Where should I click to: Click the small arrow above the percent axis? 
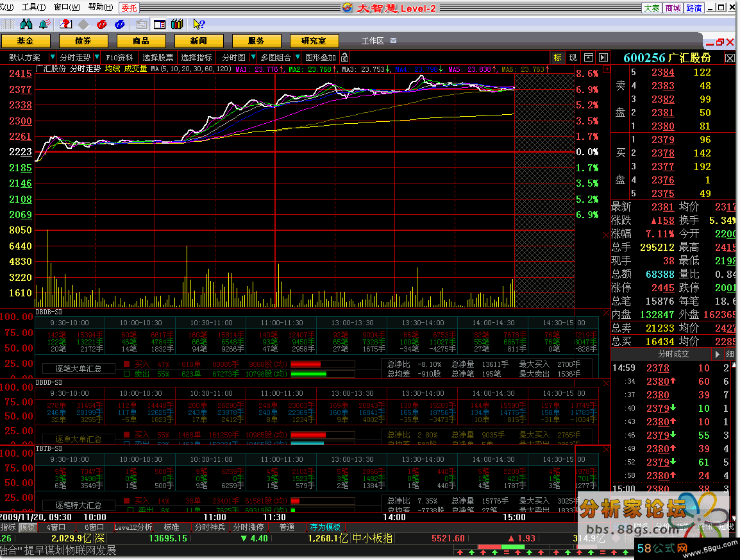pyautogui.click(x=607, y=69)
